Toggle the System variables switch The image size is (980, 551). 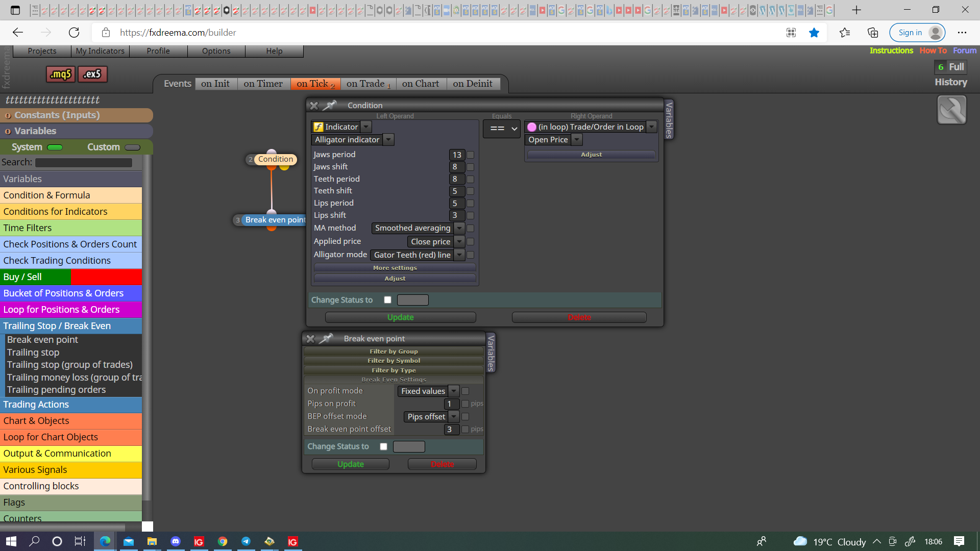coord(55,147)
